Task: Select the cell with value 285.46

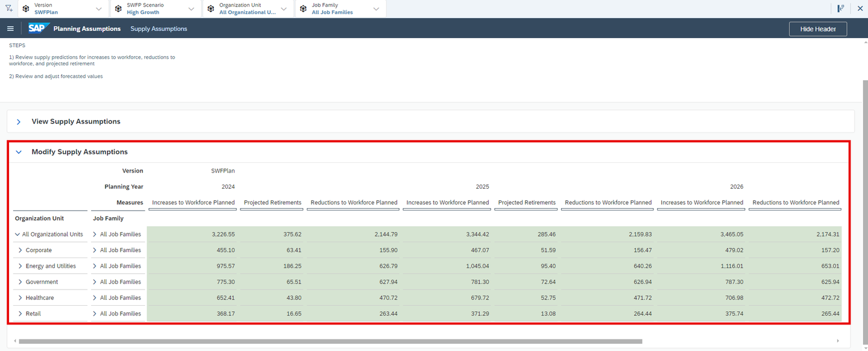Action: (527, 235)
